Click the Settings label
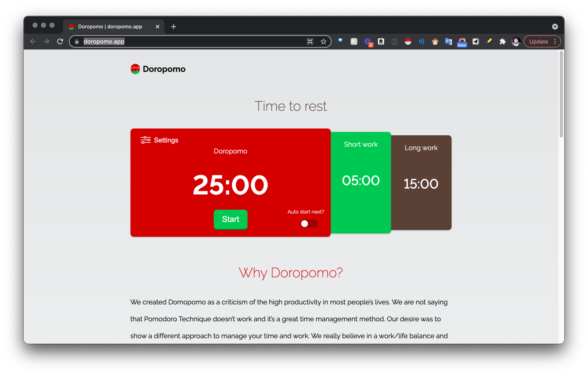Viewport: 588px width, 375px height. [x=166, y=140]
